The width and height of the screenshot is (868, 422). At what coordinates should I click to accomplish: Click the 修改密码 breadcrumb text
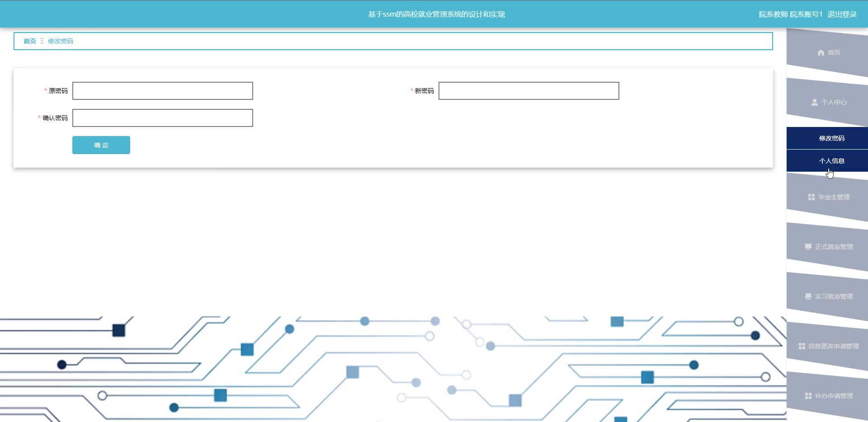click(61, 41)
